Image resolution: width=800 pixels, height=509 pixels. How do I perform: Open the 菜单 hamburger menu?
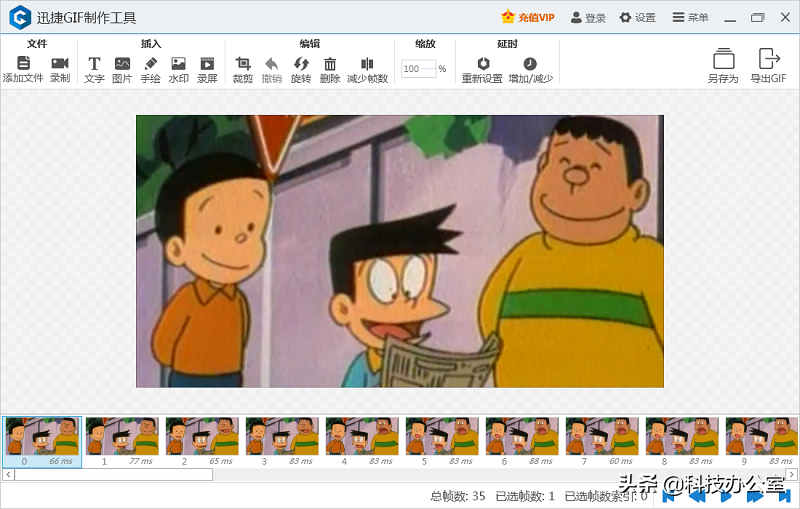(x=690, y=18)
